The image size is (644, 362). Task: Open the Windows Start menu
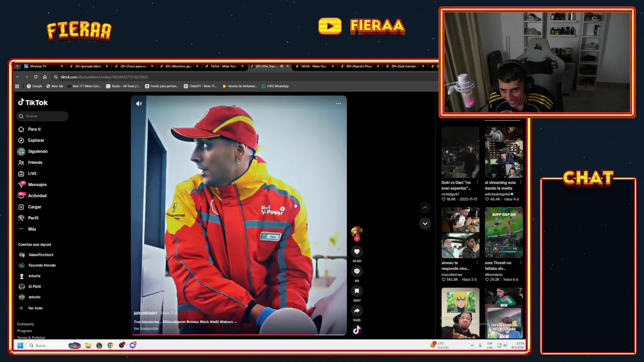click(x=20, y=345)
